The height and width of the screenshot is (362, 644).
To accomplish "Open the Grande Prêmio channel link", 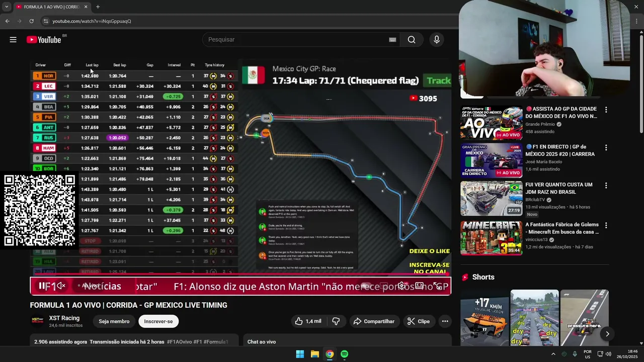I will click(540, 124).
